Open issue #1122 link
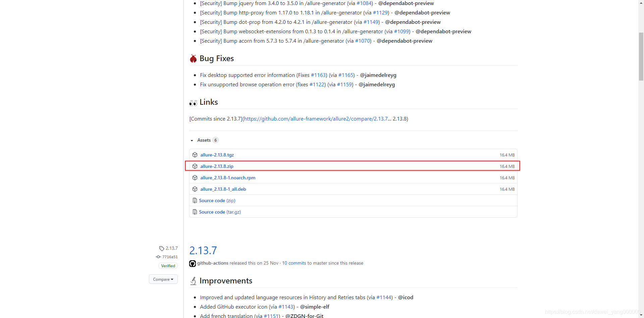Image resolution: width=644 pixels, height=318 pixels. [x=317, y=84]
